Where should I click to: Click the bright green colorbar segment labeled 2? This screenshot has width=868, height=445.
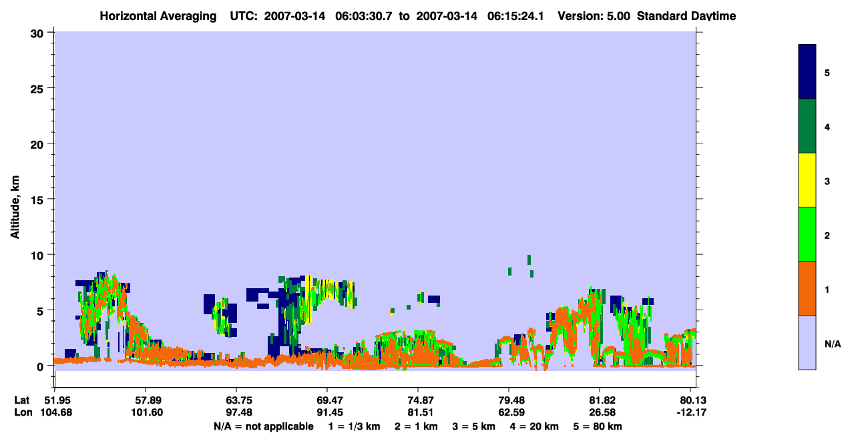[x=807, y=234]
